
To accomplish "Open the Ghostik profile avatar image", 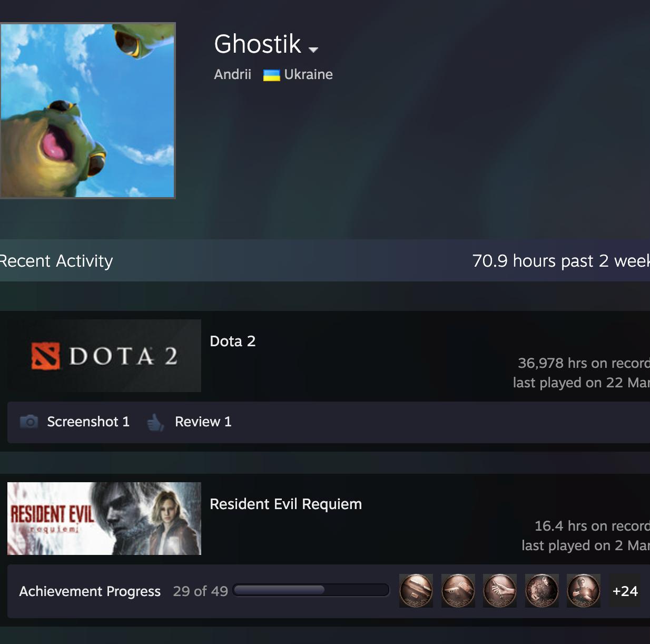I will pyautogui.click(x=87, y=110).
